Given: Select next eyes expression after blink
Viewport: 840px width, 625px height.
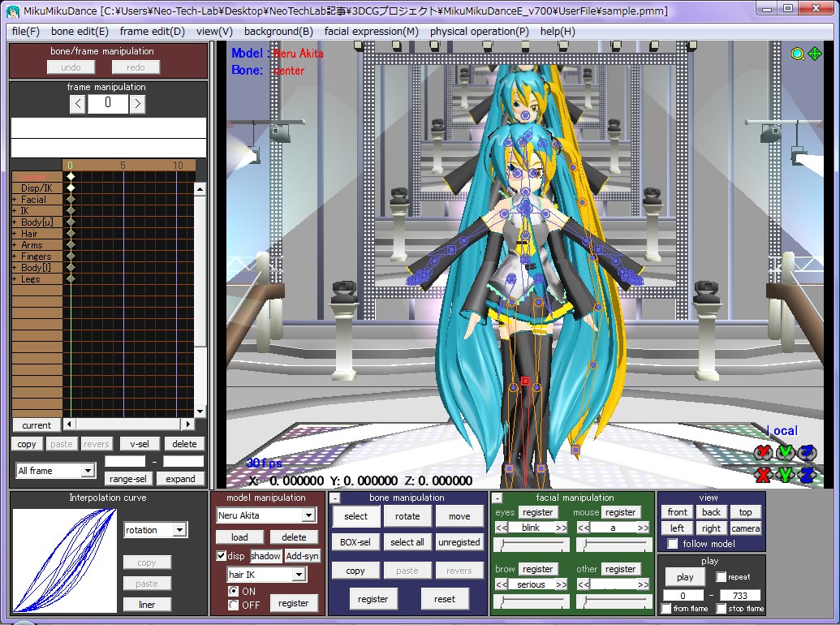Looking at the screenshot, I should click(x=561, y=528).
